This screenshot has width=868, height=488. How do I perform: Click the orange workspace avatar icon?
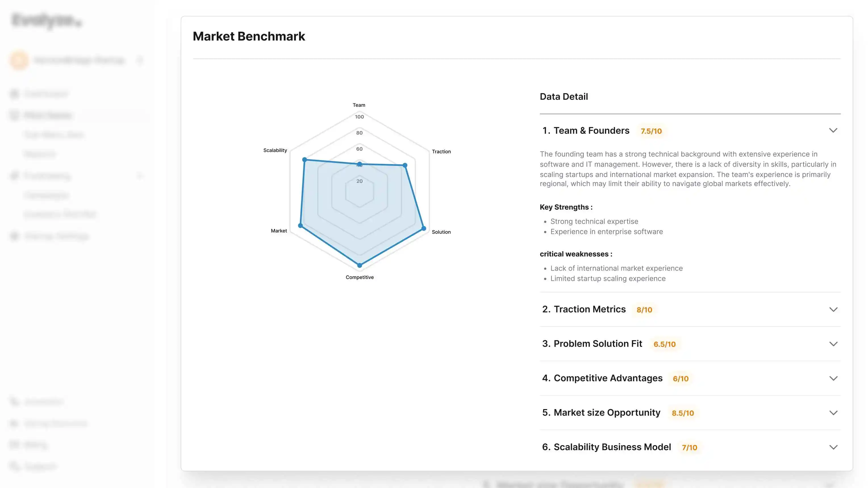(19, 60)
